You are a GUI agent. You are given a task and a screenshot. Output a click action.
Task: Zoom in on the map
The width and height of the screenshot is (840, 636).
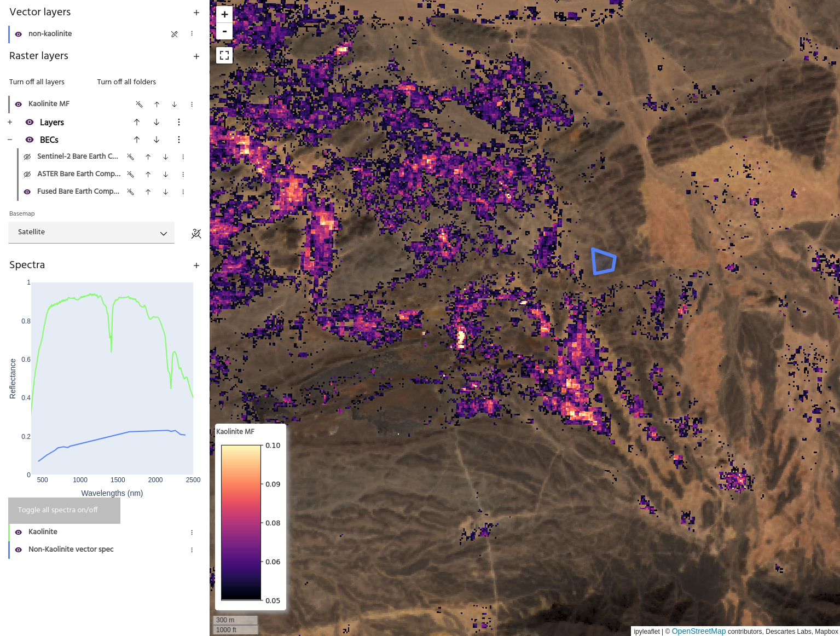coord(224,15)
